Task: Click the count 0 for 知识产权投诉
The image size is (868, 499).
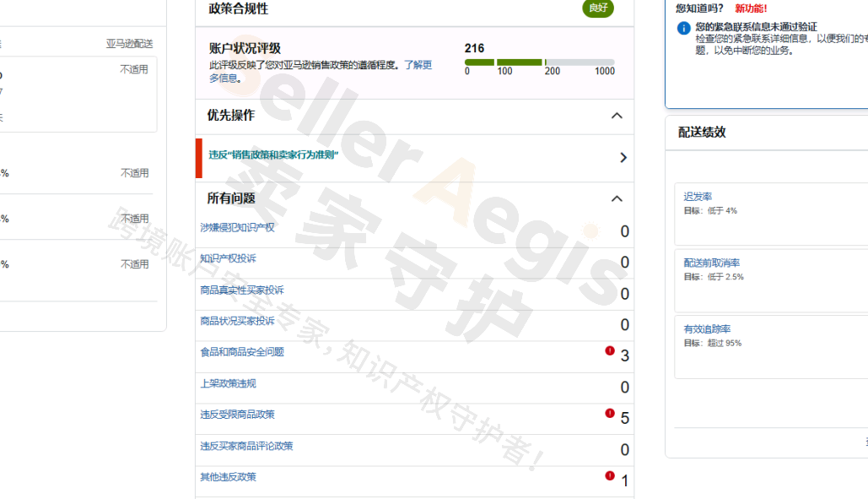Action: click(624, 263)
